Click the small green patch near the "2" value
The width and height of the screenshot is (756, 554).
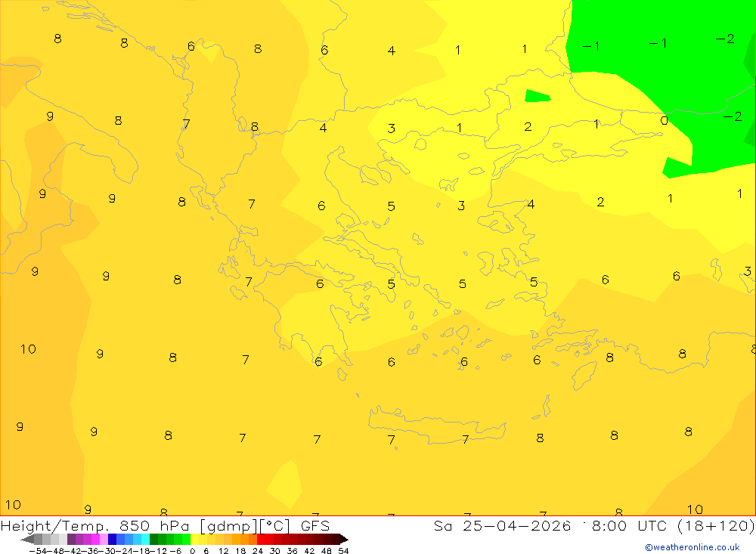pos(537,96)
